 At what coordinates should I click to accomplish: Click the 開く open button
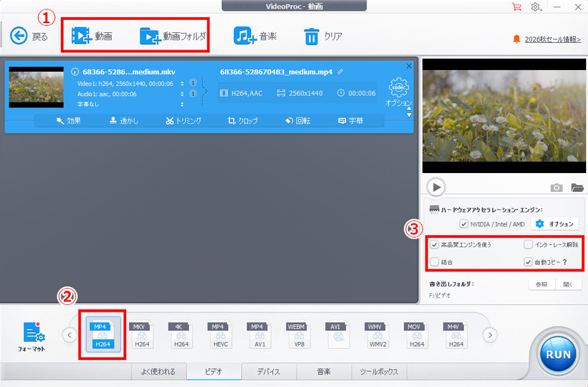click(568, 284)
